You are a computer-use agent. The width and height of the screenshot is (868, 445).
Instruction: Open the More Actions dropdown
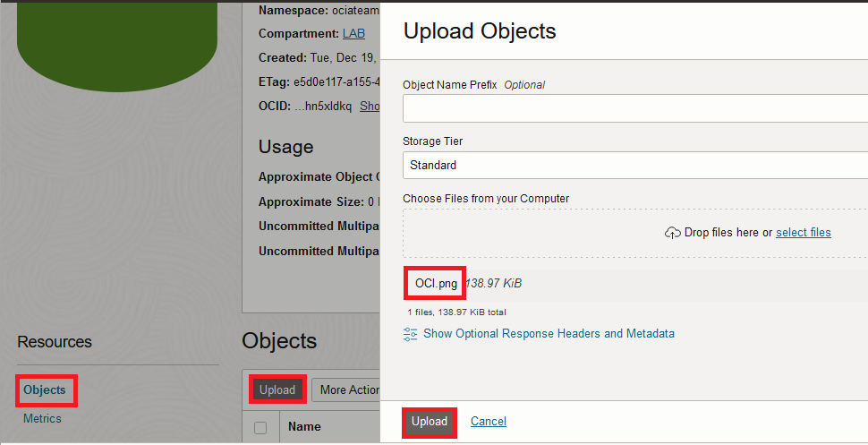point(347,389)
